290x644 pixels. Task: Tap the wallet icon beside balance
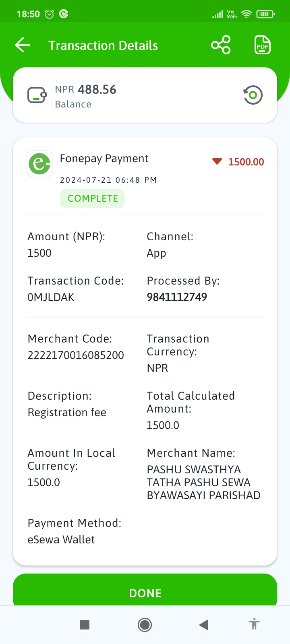click(37, 95)
